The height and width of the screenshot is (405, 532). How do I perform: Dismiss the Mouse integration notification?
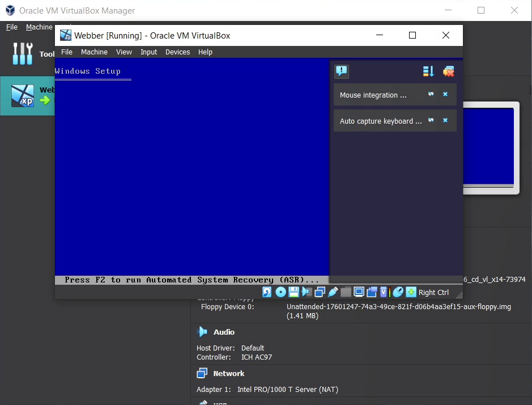coord(445,94)
